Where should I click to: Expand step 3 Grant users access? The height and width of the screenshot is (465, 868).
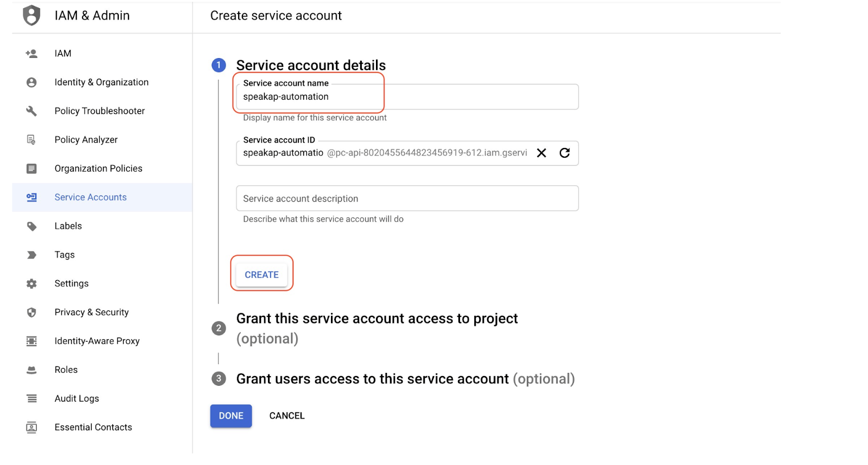[x=405, y=379]
